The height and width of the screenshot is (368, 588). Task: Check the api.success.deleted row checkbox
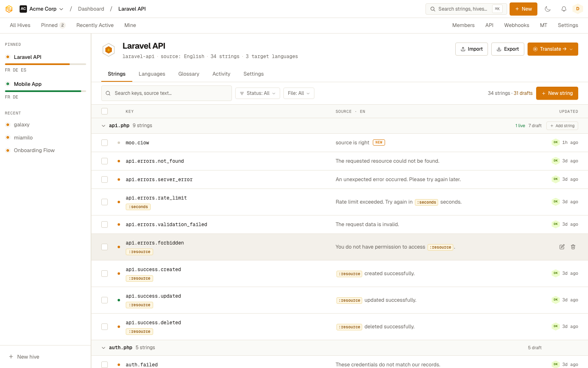point(105,327)
